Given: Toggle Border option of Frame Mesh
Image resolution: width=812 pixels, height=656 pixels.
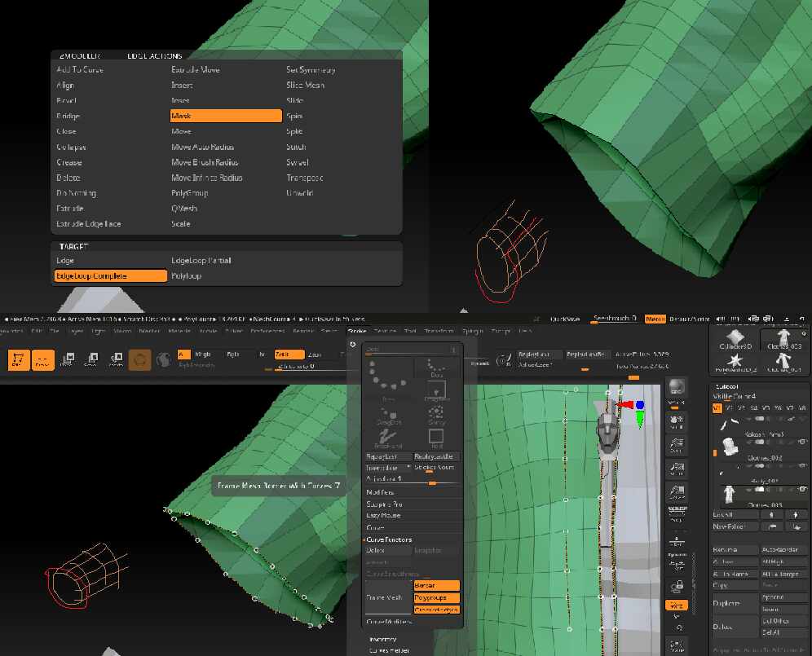Looking at the screenshot, I should coord(436,585).
